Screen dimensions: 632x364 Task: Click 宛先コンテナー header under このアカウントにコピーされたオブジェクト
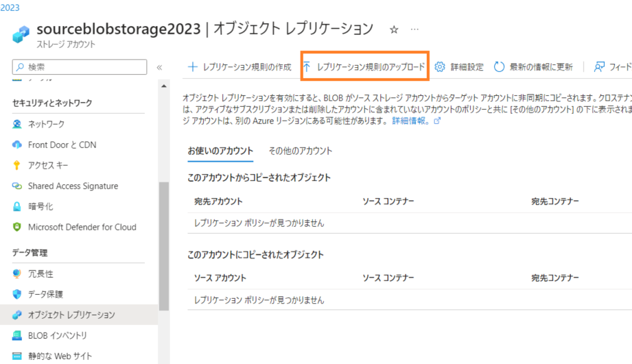555,278
